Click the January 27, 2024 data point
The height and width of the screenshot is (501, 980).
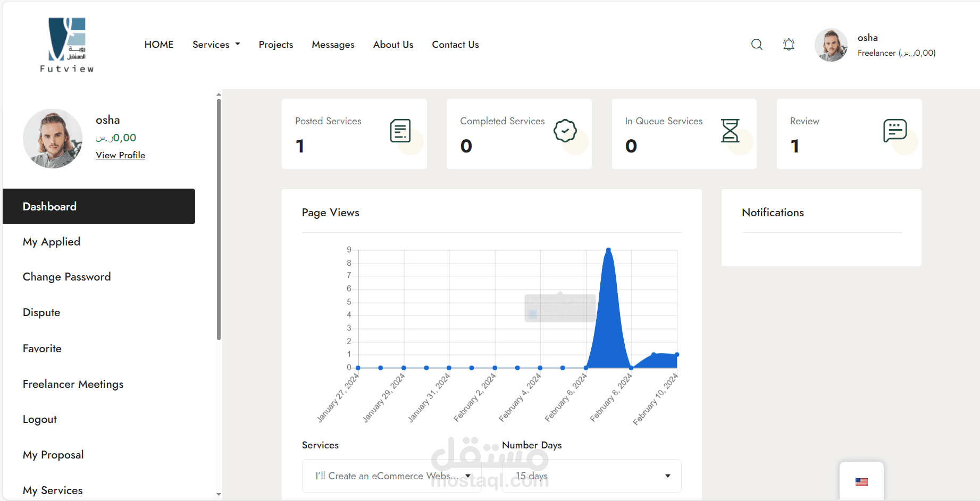(x=358, y=368)
